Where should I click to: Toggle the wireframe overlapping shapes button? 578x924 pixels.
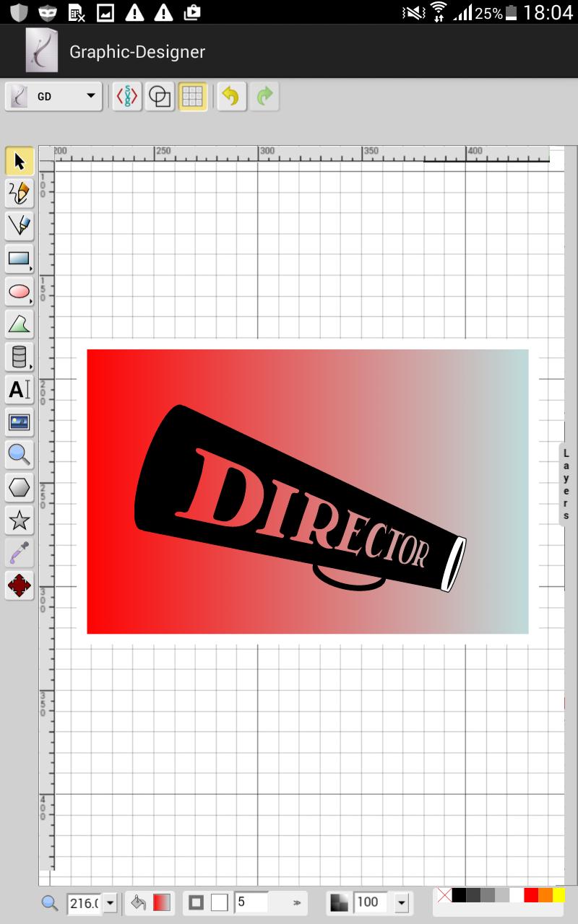click(160, 97)
